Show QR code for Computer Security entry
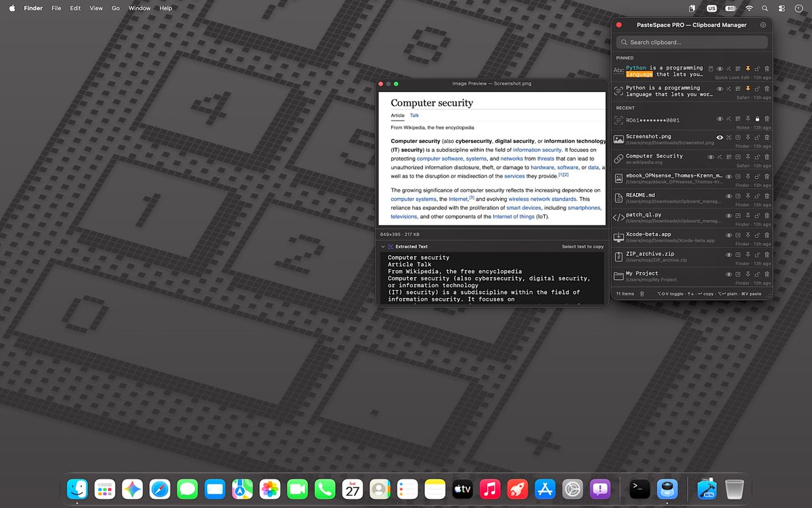The height and width of the screenshot is (508, 812). pos(729,156)
